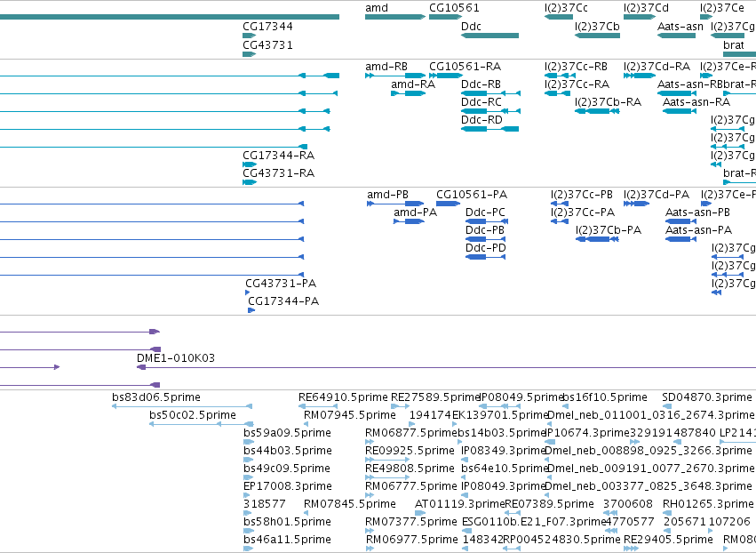Click the CG17344-RA transcript label
The image size is (756, 553).
coord(279,156)
